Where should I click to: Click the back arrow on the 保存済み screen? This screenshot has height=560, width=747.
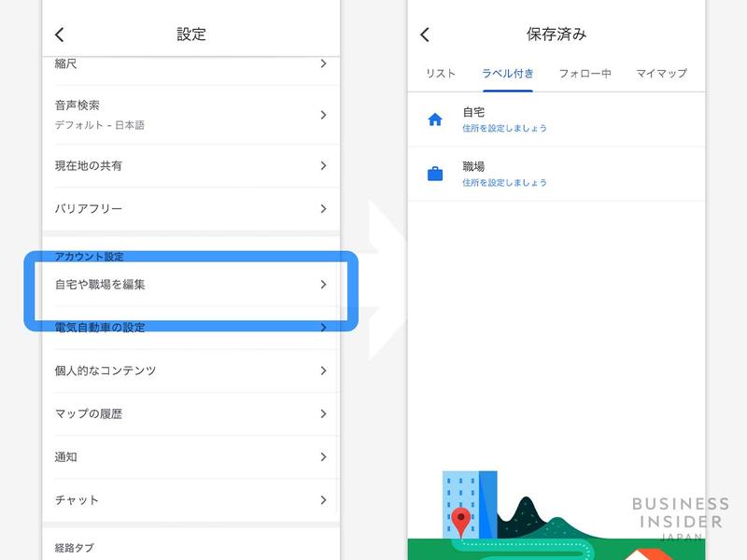pyautogui.click(x=426, y=34)
